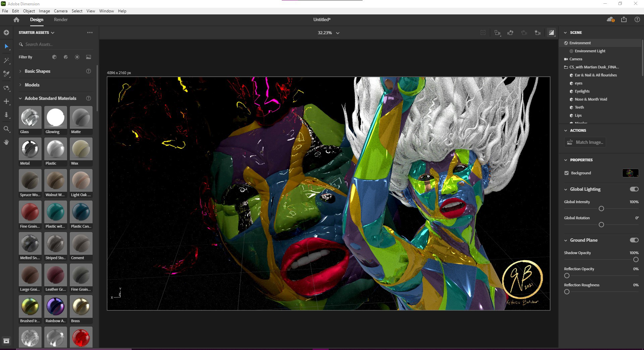Click the Share export icon
644x350 pixels.
click(624, 19)
